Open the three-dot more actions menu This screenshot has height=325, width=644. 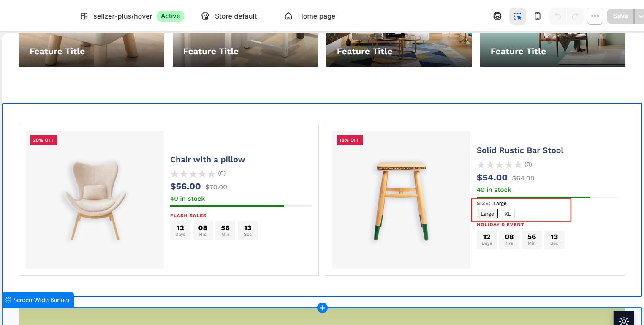pos(595,16)
